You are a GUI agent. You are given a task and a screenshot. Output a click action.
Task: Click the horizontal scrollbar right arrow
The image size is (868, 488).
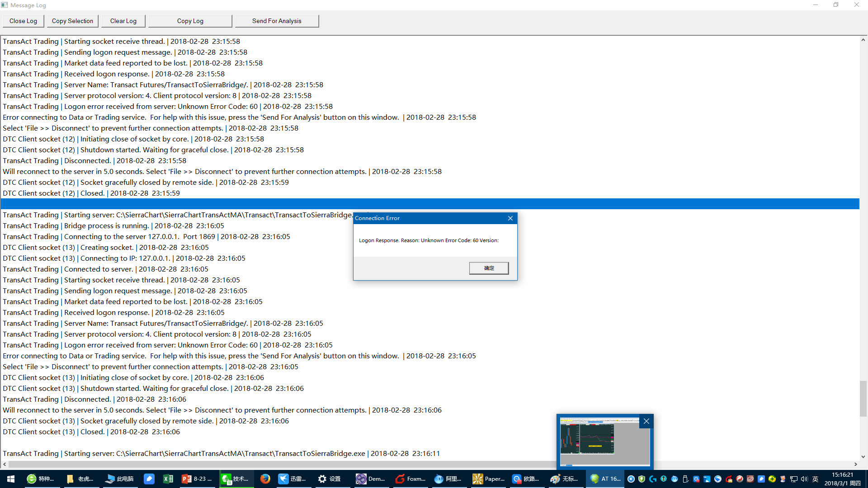click(855, 464)
